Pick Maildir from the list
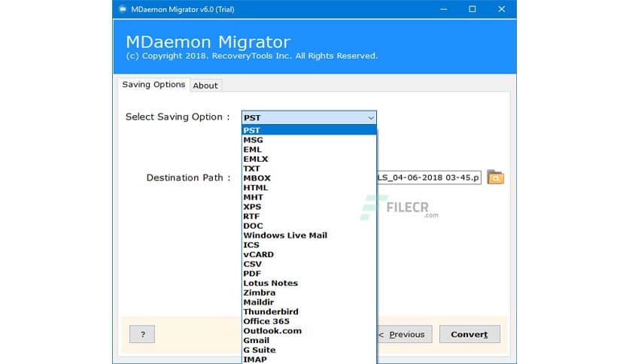The height and width of the screenshot is (364, 629). (309, 302)
